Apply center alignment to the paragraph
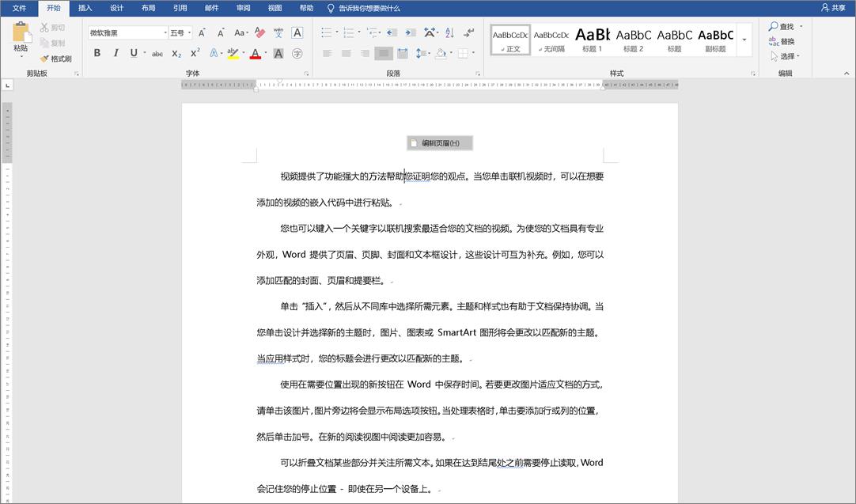The height and width of the screenshot is (504, 856). (x=346, y=53)
